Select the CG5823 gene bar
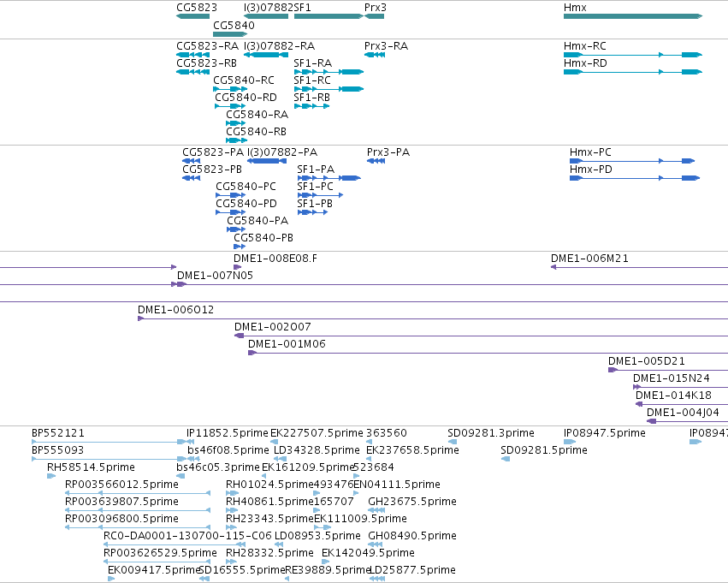The height and width of the screenshot is (583, 728). pos(192,16)
